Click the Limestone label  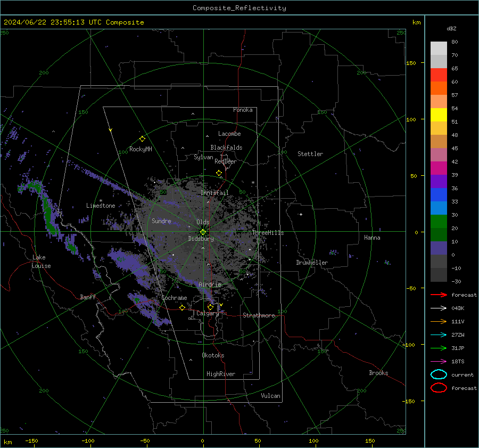tap(101, 206)
